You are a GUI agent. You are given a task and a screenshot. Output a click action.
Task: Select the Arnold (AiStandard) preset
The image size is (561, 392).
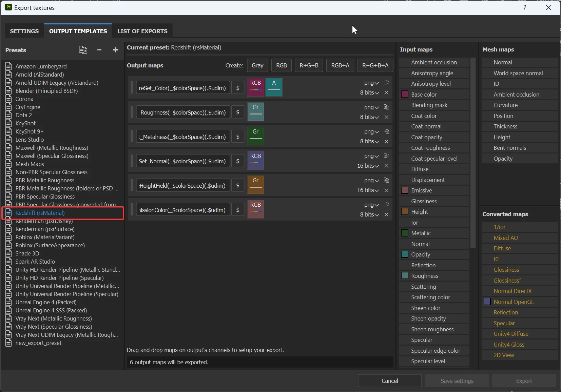pos(40,75)
